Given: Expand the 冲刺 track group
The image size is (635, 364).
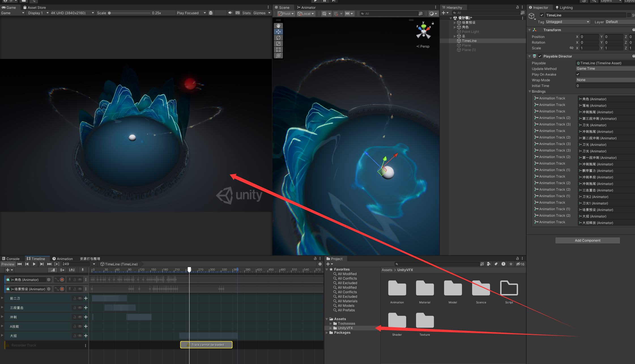Looking at the screenshot, I should tap(2, 317).
